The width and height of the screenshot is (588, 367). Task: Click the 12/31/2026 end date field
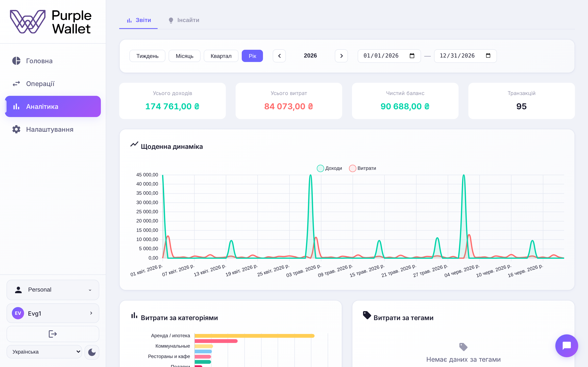click(x=465, y=56)
